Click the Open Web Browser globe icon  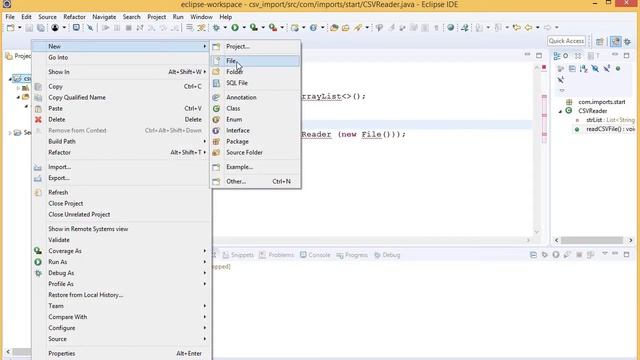click(451, 28)
